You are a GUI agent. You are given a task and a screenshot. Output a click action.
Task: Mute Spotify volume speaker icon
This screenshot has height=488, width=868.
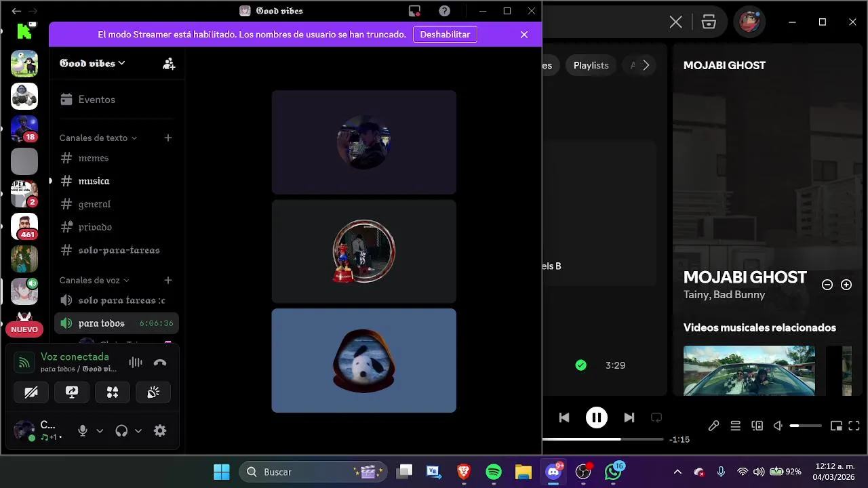pos(778,426)
